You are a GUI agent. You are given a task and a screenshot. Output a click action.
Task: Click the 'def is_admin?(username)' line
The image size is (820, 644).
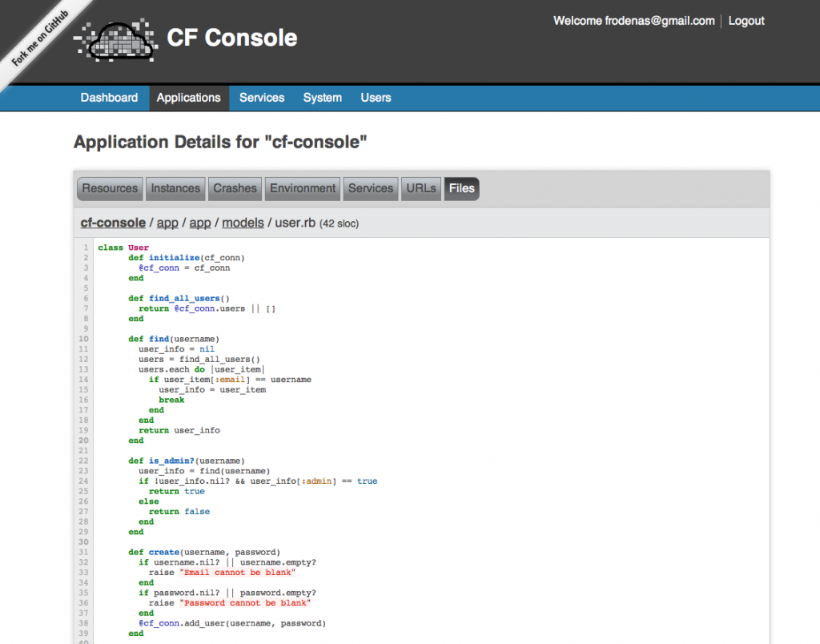tap(187, 461)
